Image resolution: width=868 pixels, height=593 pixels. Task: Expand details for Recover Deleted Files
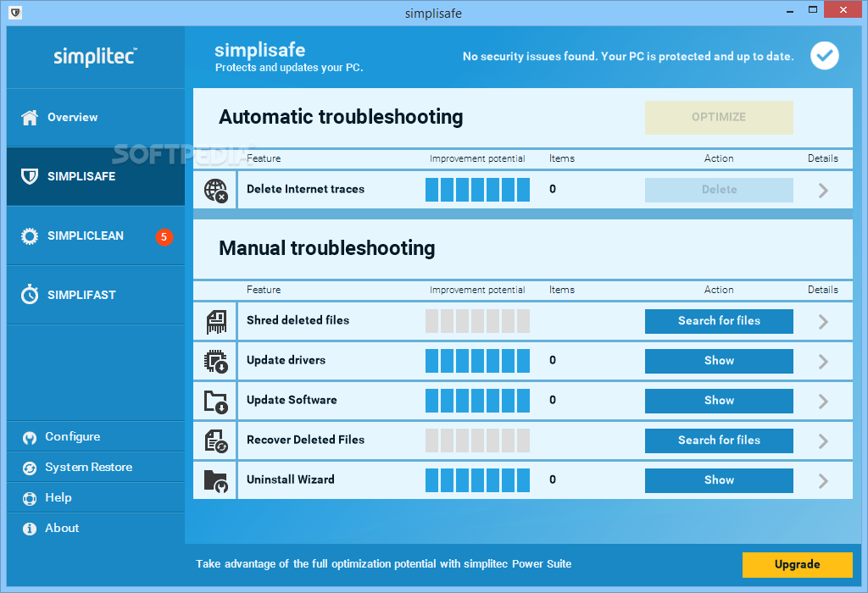(x=823, y=441)
